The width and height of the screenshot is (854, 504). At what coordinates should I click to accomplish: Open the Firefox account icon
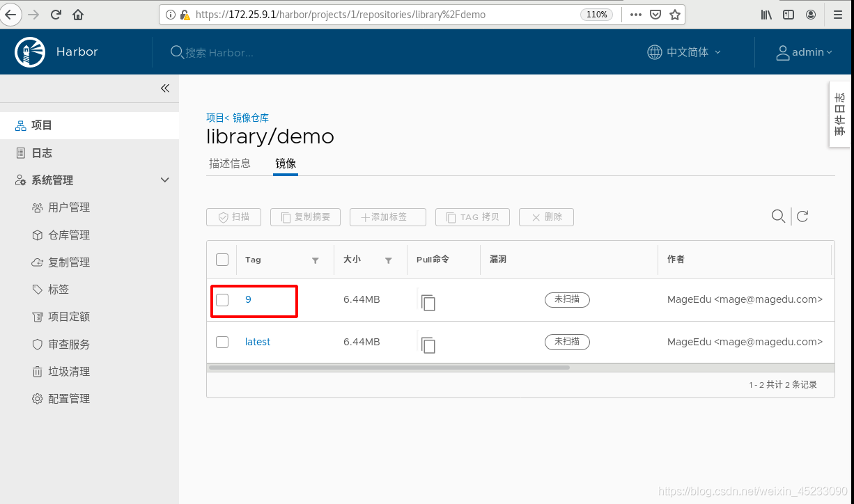tap(811, 15)
